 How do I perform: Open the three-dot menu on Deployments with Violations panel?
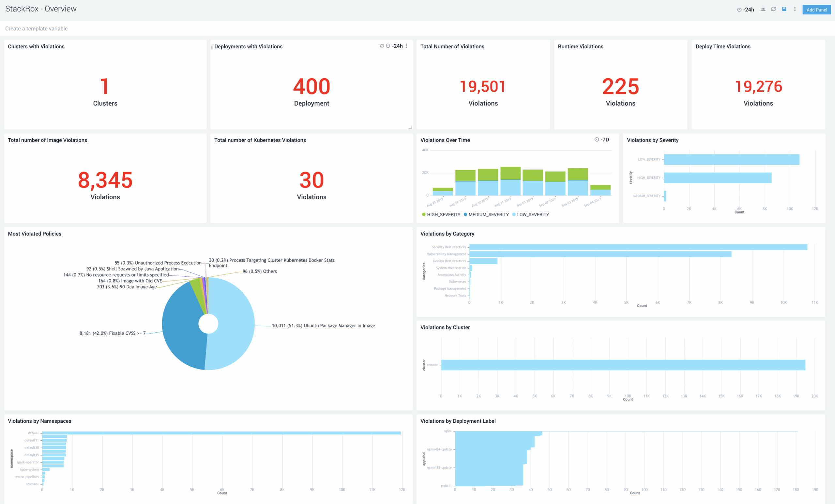(406, 46)
